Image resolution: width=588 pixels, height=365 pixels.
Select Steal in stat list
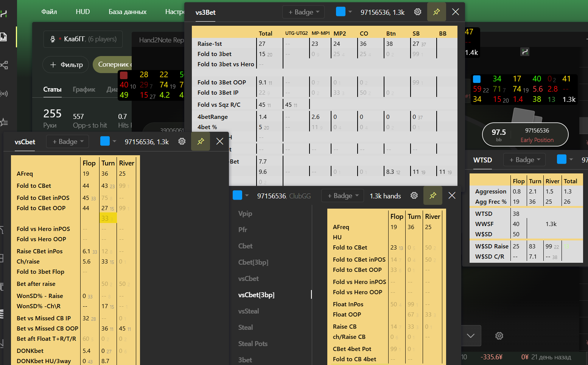(x=245, y=328)
